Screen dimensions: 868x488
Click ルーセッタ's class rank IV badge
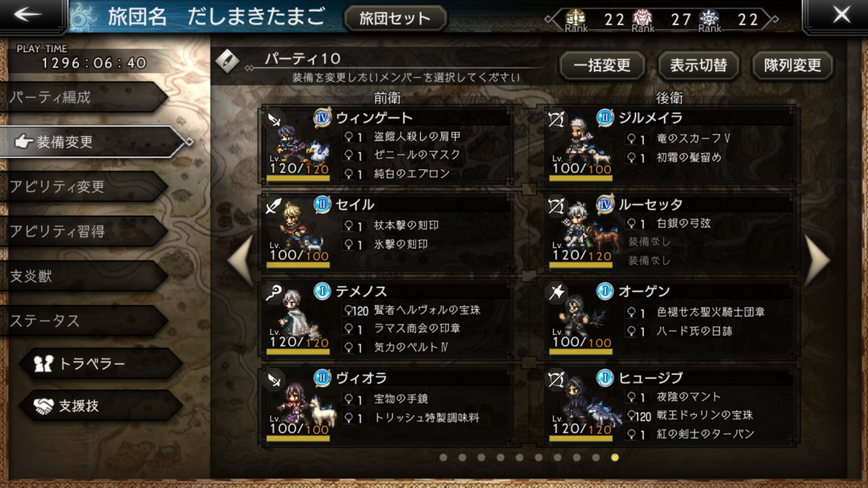(x=605, y=205)
